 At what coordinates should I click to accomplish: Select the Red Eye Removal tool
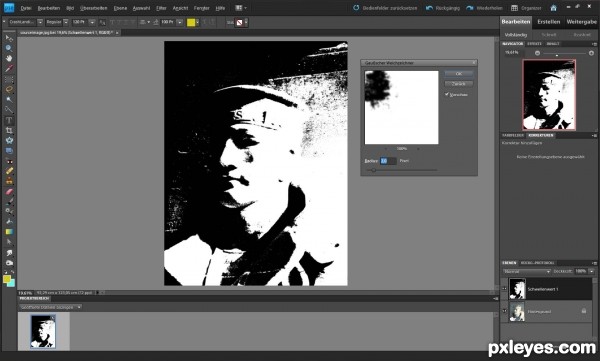[9, 161]
